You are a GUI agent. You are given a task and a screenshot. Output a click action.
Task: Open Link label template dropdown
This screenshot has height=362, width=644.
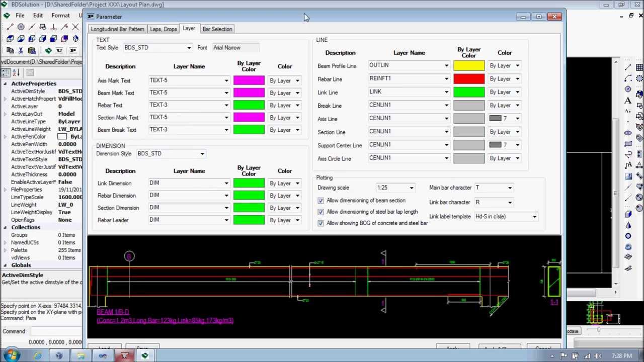534,217
